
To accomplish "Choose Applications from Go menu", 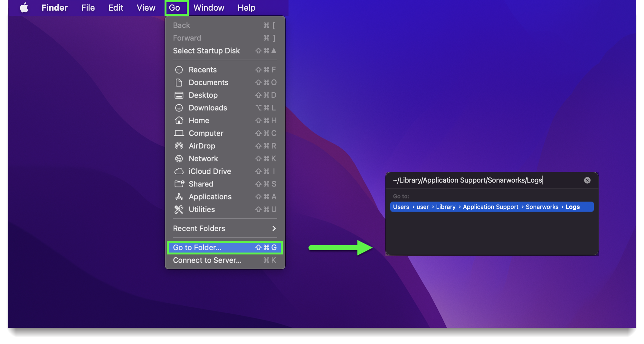I will point(225,197).
